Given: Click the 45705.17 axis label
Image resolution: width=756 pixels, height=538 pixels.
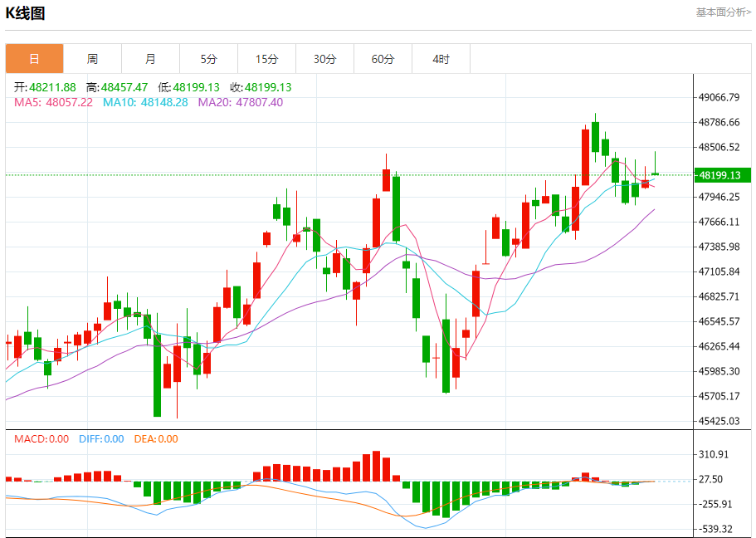Looking at the screenshot, I should coord(719,396).
